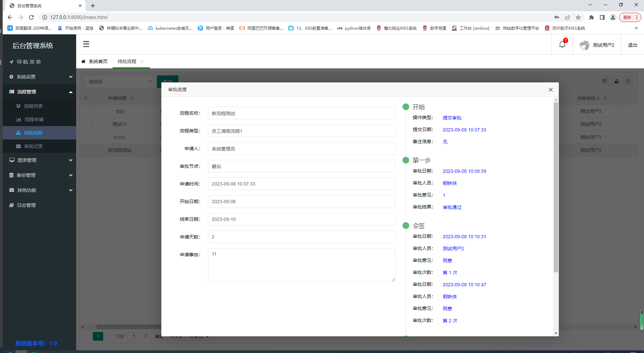Click the 系统首页 home icon
The image size is (644, 353).
[84, 61]
